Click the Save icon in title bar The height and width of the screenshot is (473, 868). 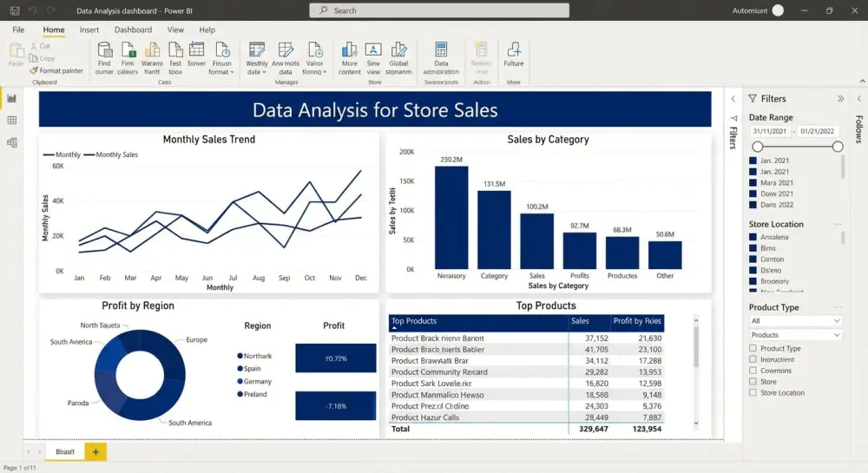pos(15,10)
